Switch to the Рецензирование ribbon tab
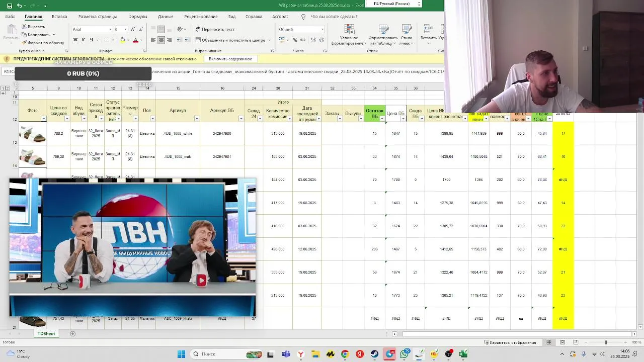The width and height of the screenshot is (644, 362). coord(201,17)
